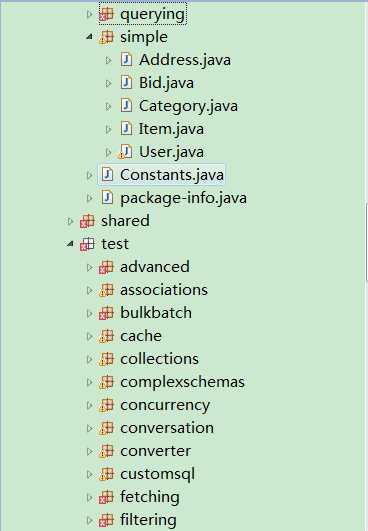The height and width of the screenshot is (531, 368).
Task: Collapse the simple package node
Action: point(89,37)
